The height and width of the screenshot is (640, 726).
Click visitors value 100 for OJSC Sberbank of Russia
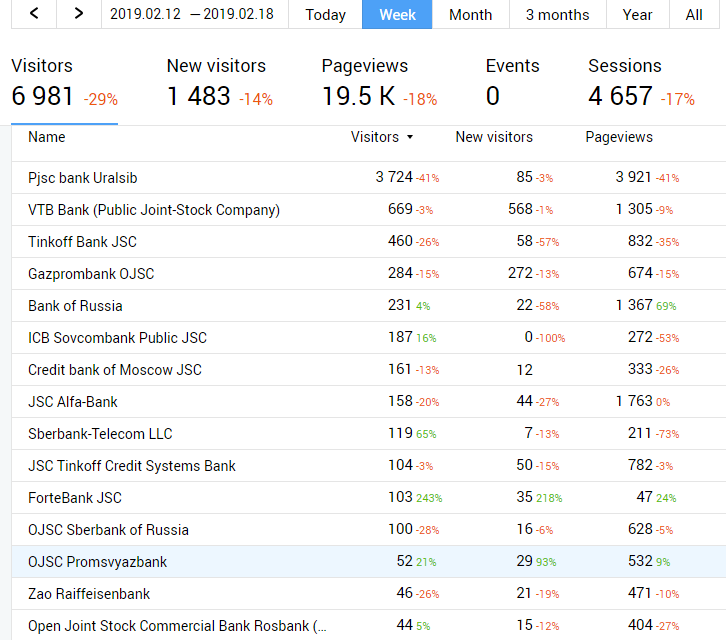tap(400, 528)
